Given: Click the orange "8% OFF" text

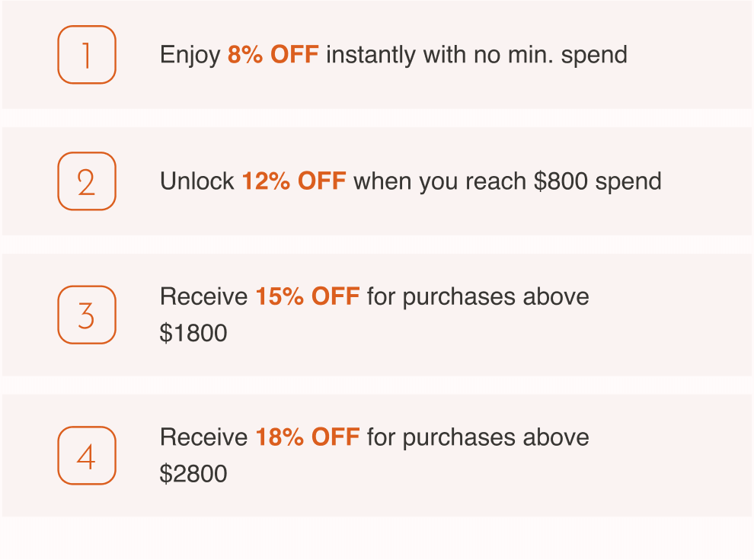Looking at the screenshot, I should (273, 55).
